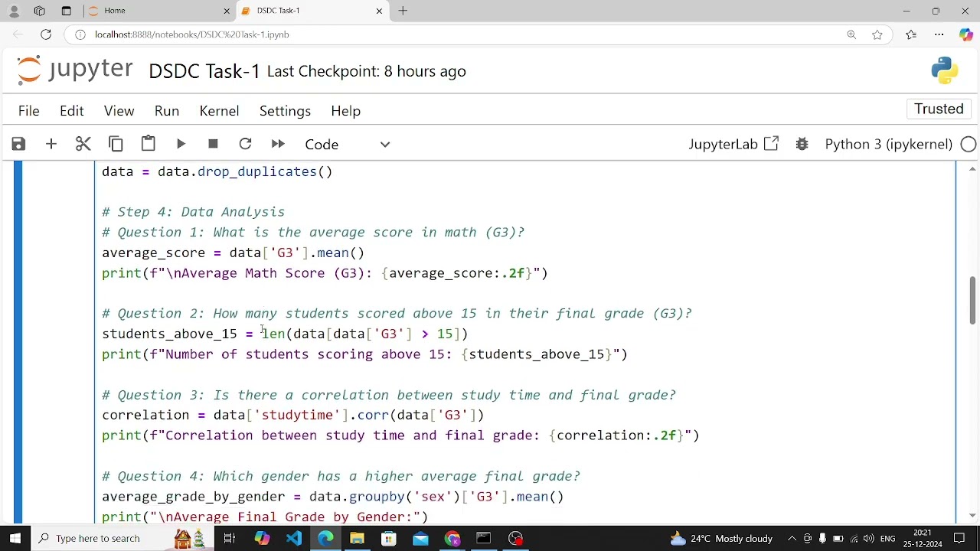View site information icon in address bar
Image resolution: width=980 pixels, height=551 pixels.
click(80, 34)
